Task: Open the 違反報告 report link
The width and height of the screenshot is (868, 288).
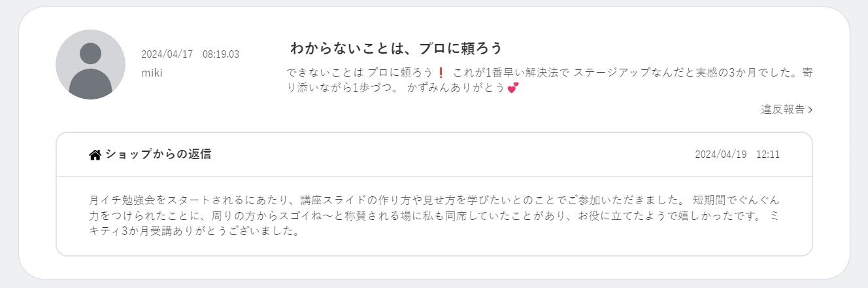Action: [782, 109]
